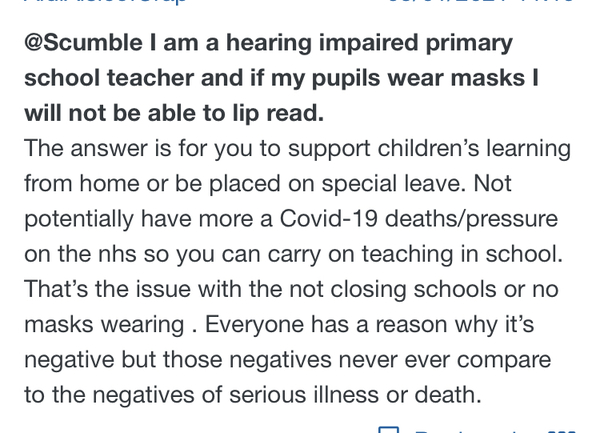Click the bookmark icon below the post
This screenshot has height=433, width=600.
[x=389, y=430]
